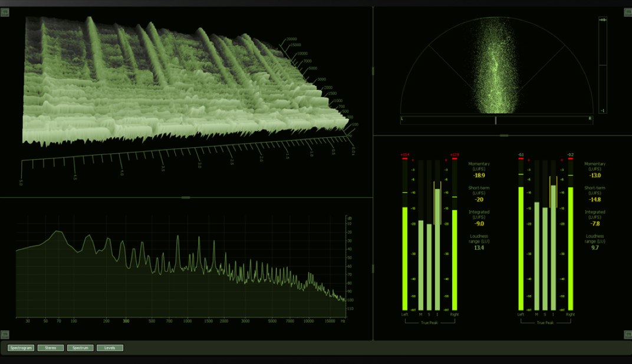The image size is (632, 364).
Task: Toggle the Levels view button
Action: (x=110, y=348)
